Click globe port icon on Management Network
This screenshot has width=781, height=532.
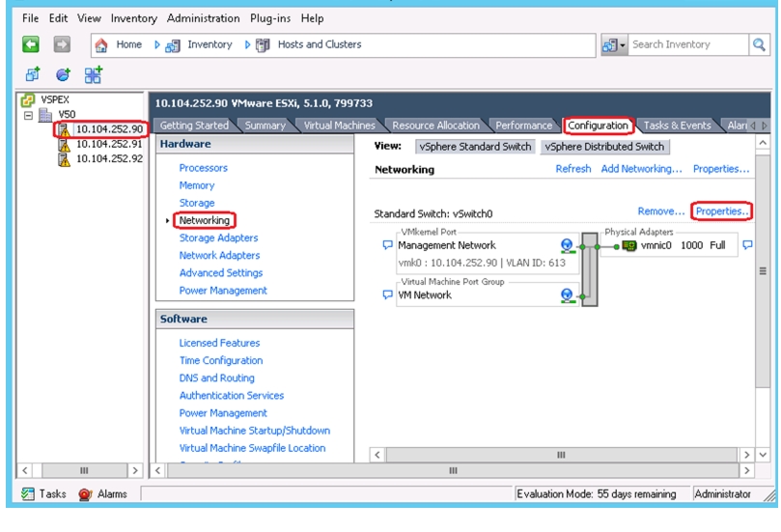(567, 245)
